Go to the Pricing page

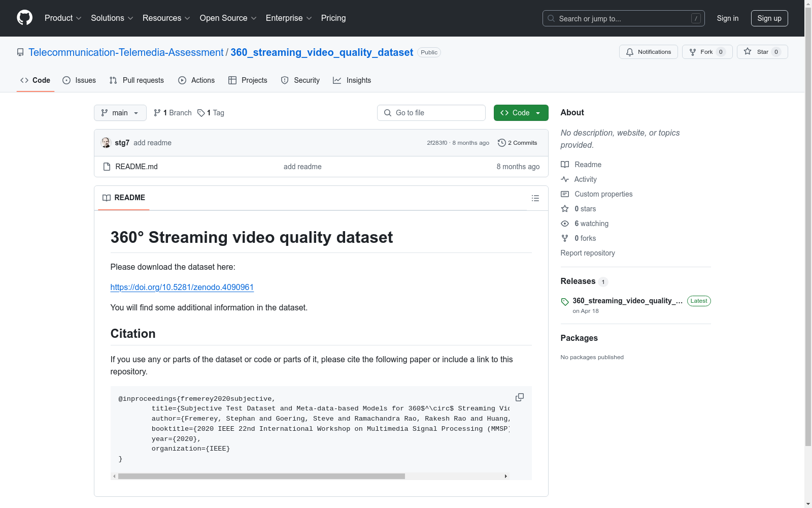[x=333, y=18]
